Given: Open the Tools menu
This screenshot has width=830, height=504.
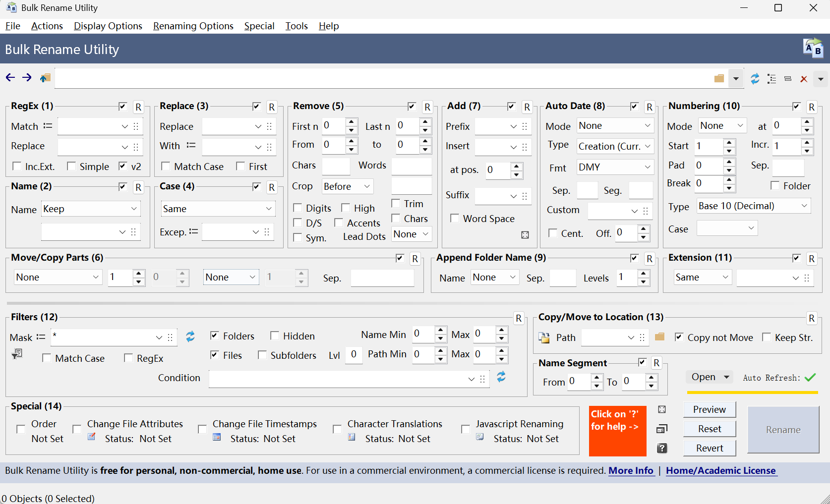Looking at the screenshot, I should click(296, 26).
